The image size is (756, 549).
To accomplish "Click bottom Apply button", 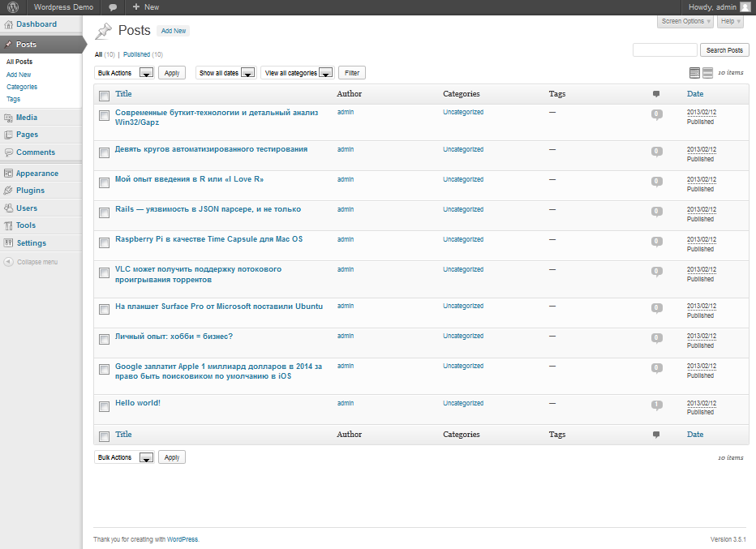I will [x=172, y=457].
